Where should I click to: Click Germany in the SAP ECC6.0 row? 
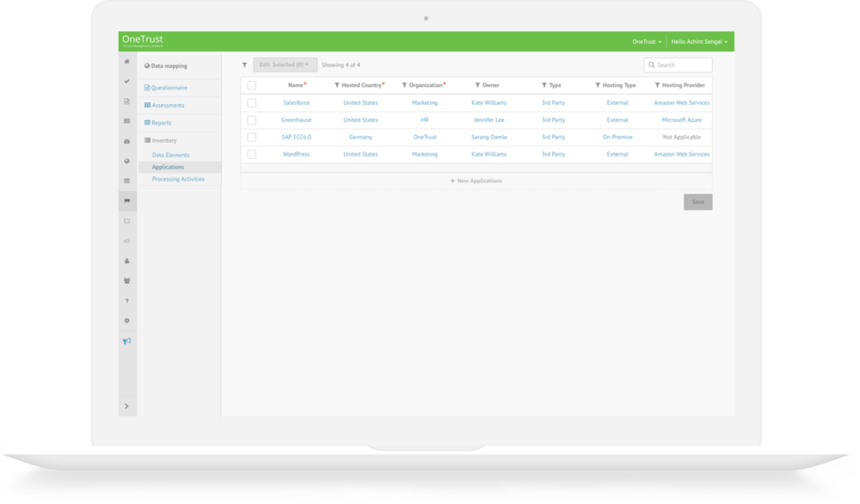pos(360,137)
